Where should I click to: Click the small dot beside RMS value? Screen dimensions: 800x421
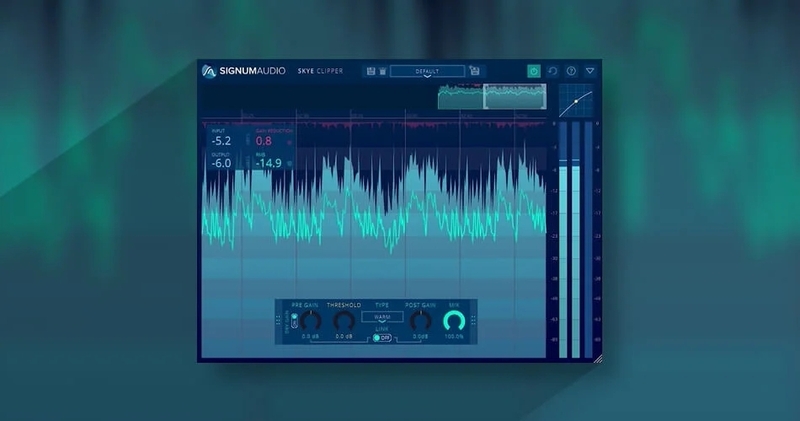point(289,164)
